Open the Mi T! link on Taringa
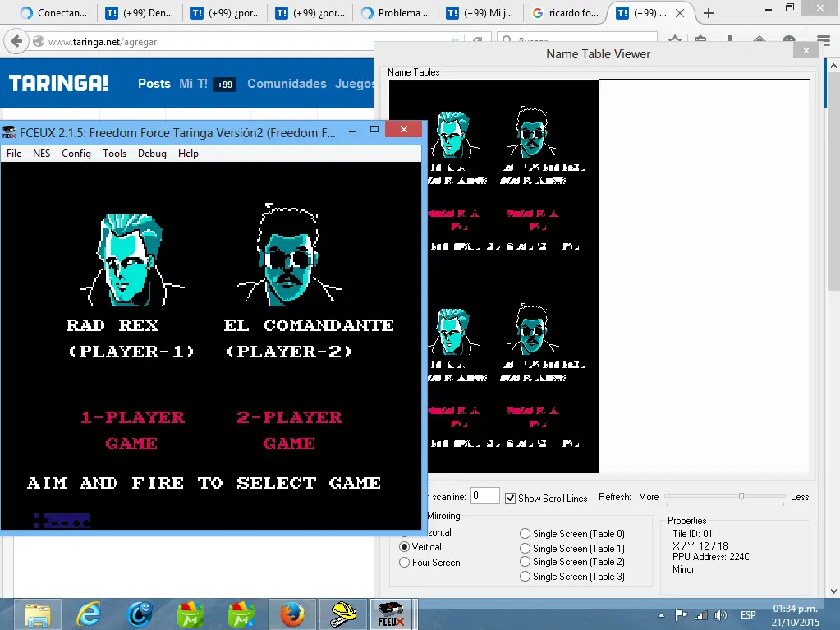 tap(194, 84)
